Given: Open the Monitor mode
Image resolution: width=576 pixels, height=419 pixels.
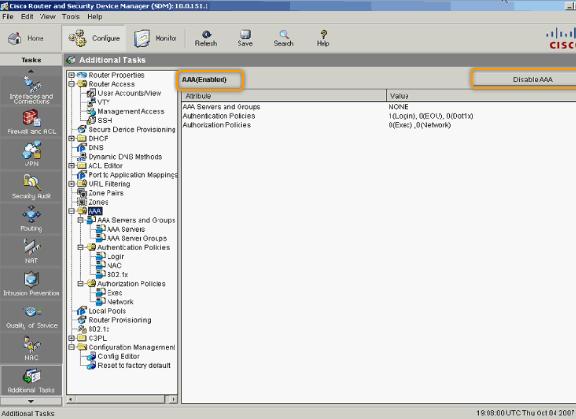Looking at the screenshot, I should 155,38.
